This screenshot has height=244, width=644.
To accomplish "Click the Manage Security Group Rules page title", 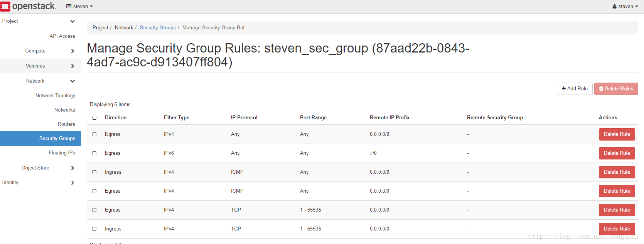I will [278, 55].
